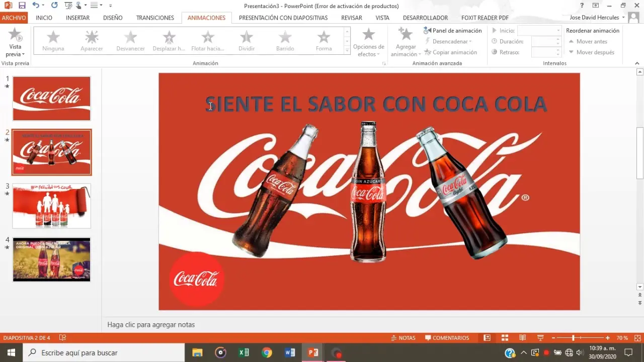This screenshot has height=362, width=644.
Task: Open Opciones de efectos menu
Action: click(x=368, y=42)
